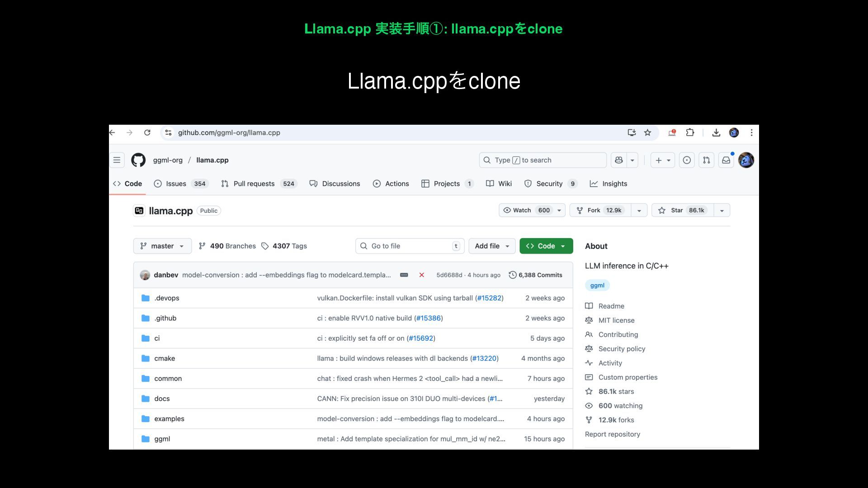Open the ggml folder
This screenshot has height=488, width=868.
[162, 439]
